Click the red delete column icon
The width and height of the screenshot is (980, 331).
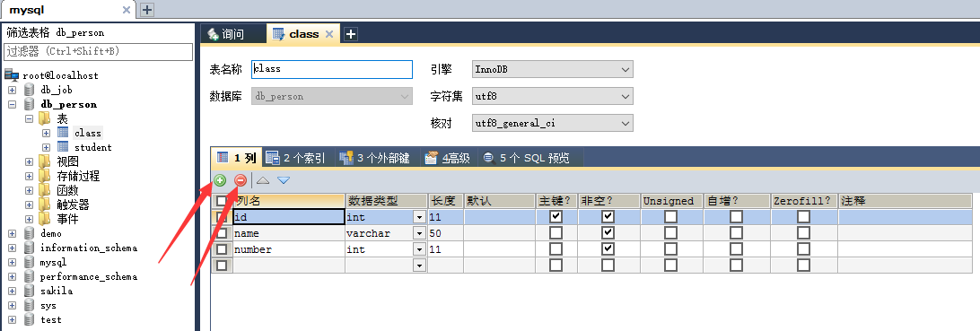241,180
